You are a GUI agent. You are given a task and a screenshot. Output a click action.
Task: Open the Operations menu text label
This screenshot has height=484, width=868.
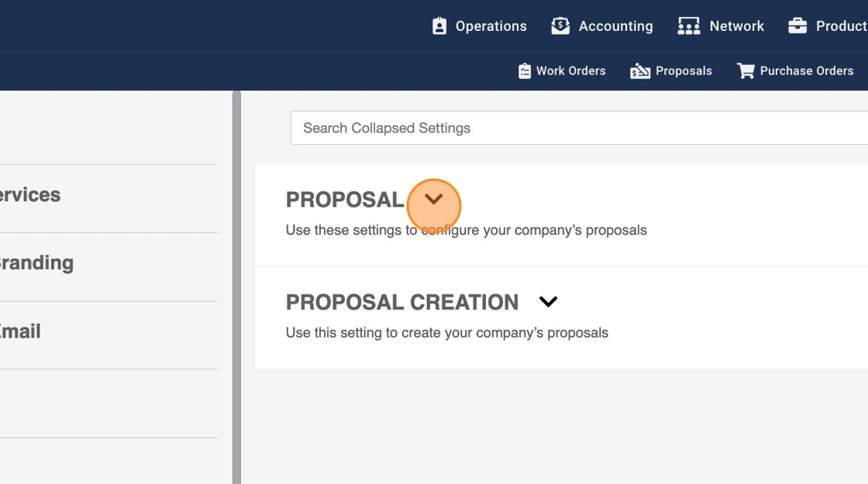point(491,26)
